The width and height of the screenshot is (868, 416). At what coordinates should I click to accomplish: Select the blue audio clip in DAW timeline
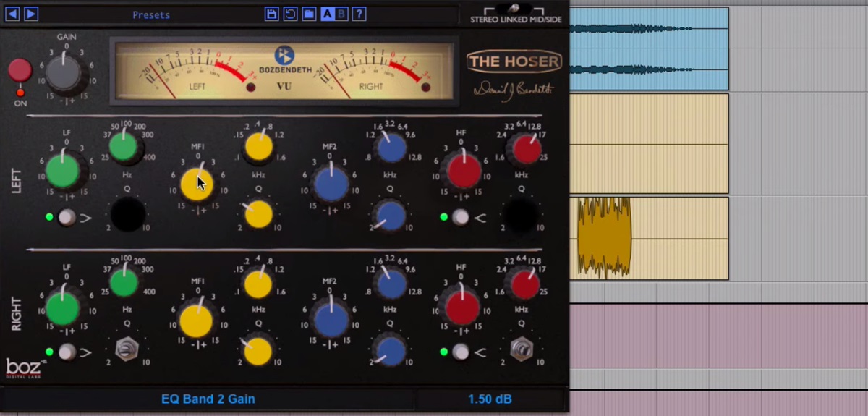click(x=649, y=48)
